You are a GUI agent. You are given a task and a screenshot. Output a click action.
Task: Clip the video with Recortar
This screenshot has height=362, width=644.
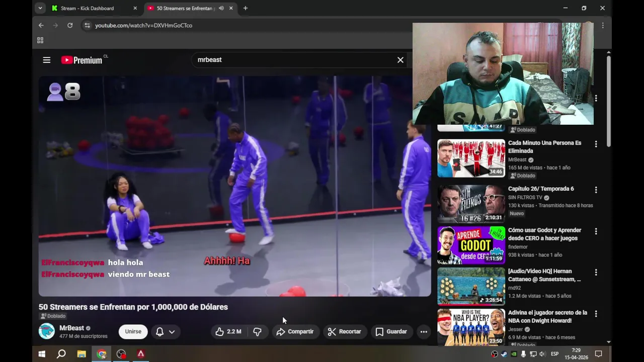(345, 331)
